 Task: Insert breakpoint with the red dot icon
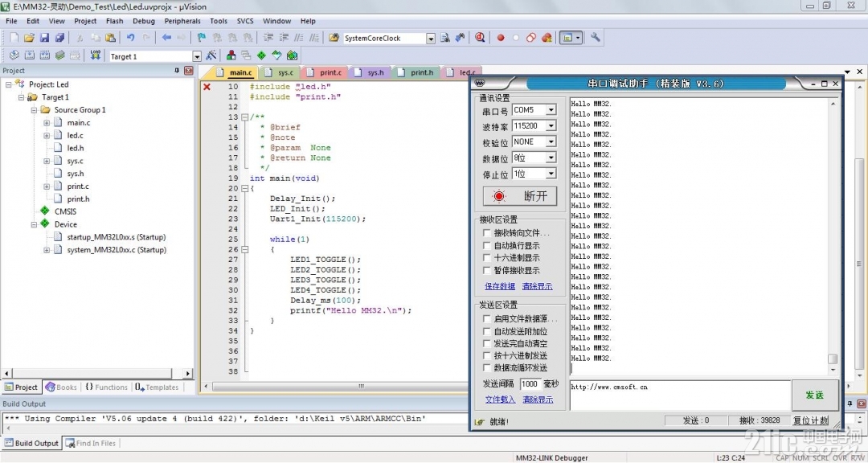tap(501, 38)
